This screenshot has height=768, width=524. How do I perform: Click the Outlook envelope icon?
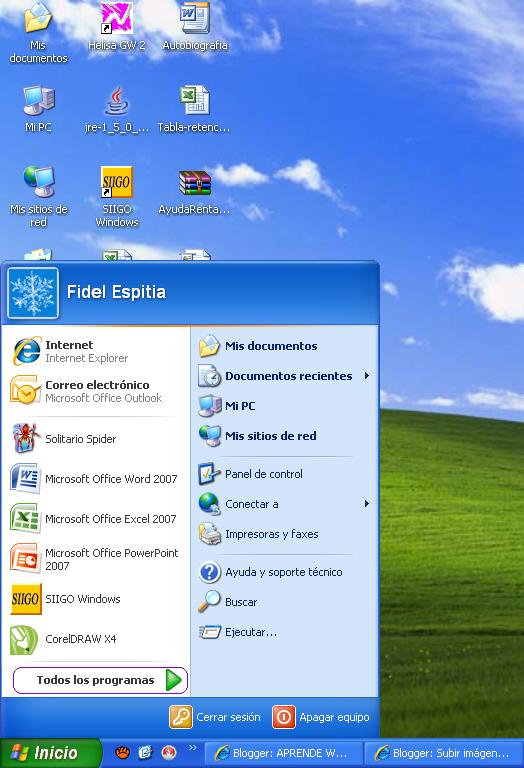click(x=24, y=390)
